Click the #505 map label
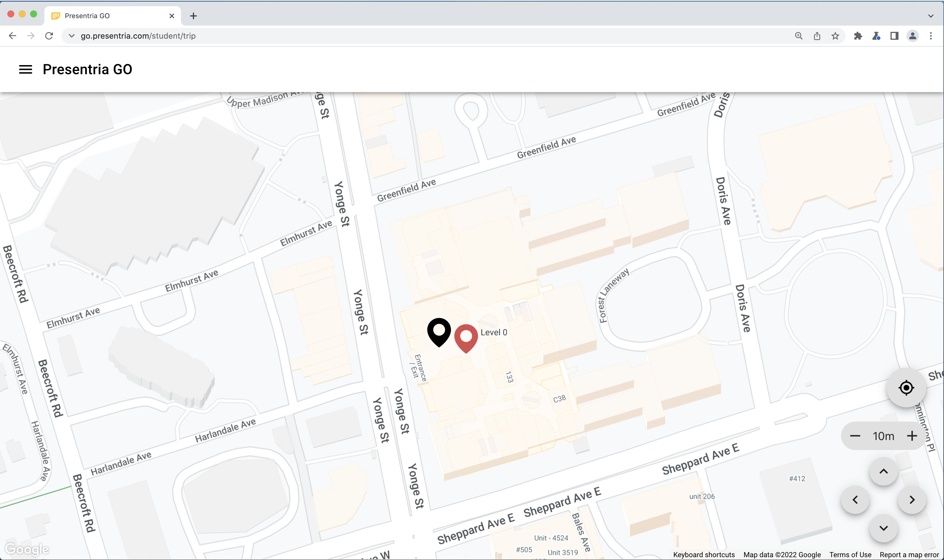The image size is (944, 560). click(524, 549)
